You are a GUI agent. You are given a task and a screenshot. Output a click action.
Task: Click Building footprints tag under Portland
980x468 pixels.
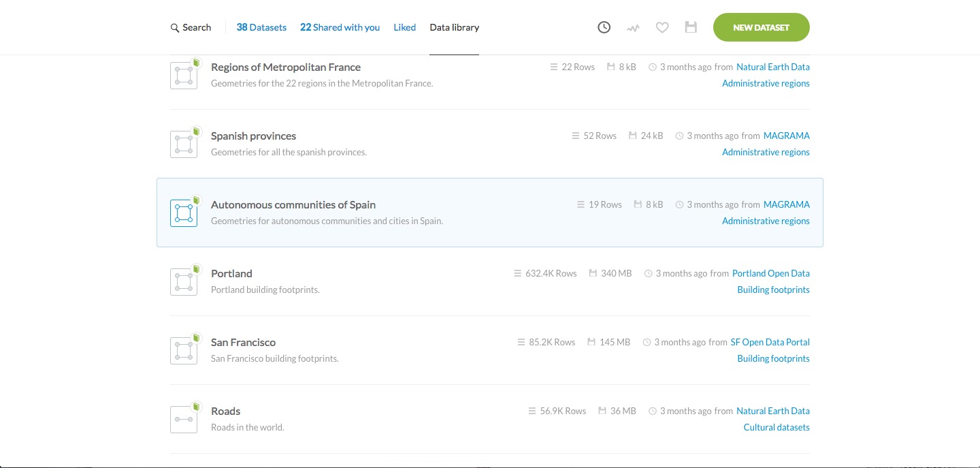[x=773, y=290]
